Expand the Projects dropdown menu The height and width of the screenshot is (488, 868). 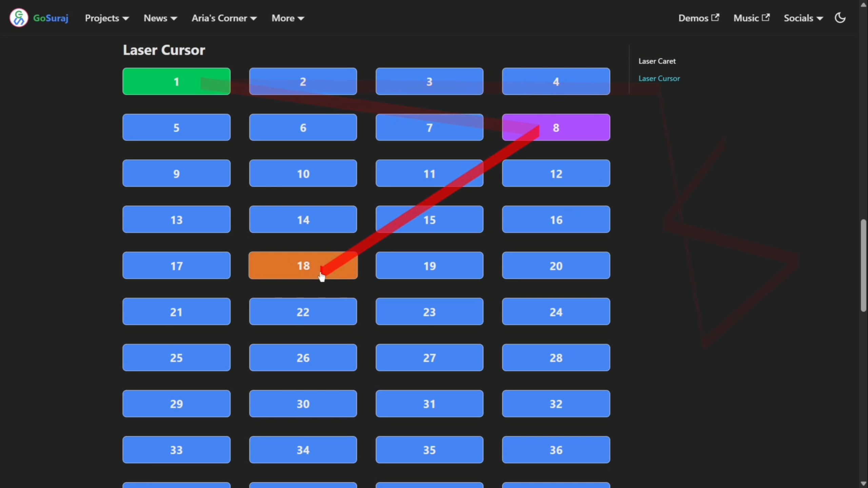point(106,18)
